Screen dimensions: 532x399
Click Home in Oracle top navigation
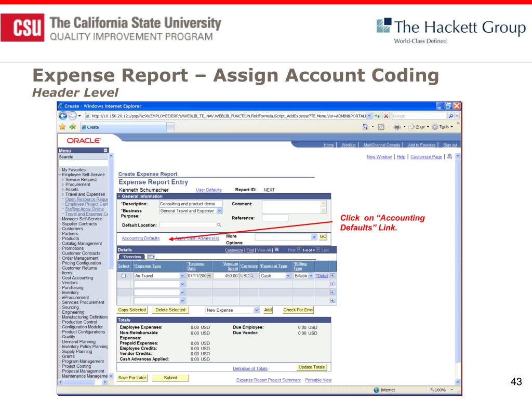[x=328, y=145]
